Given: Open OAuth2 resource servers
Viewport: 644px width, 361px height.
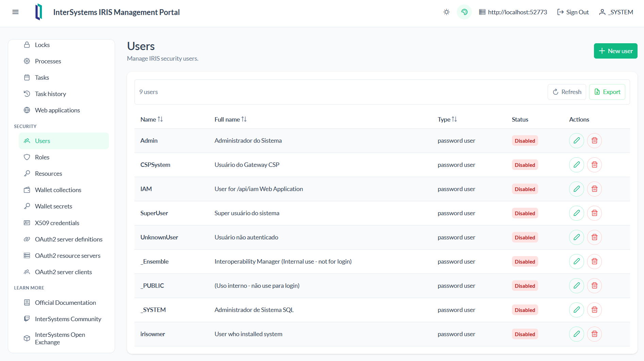Looking at the screenshot, I should (64, 256).
